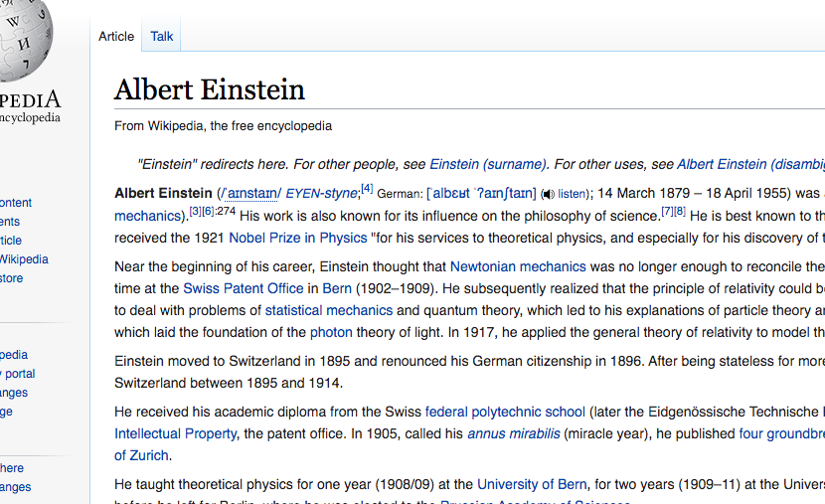
Task: Open the Article tab
Action: tap(116, 37)
